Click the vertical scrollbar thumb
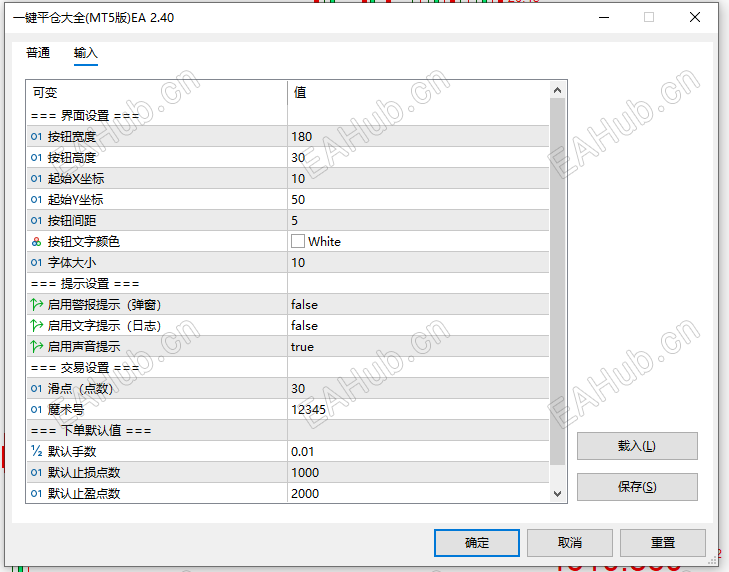729x572 pixels. [557, 281]
